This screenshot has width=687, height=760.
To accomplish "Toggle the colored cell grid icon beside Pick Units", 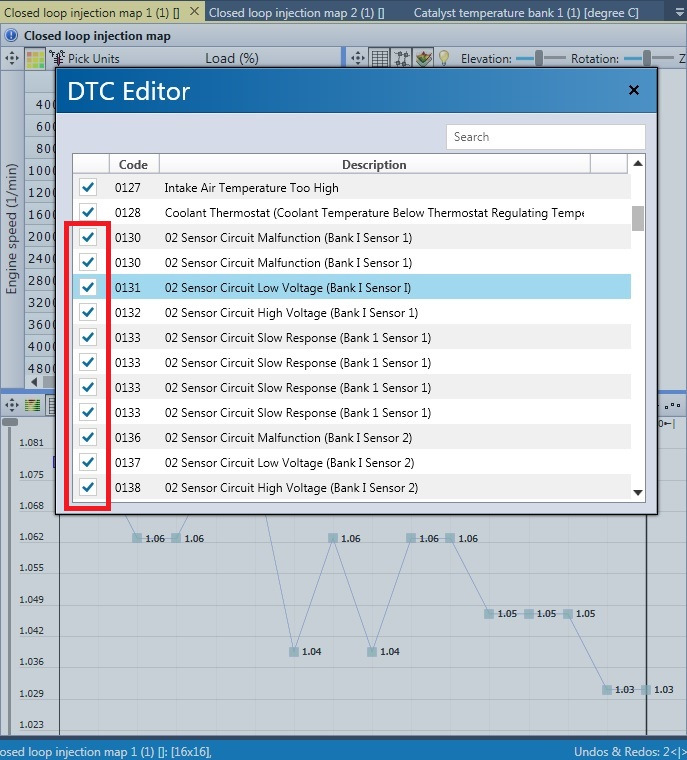I will pos(35,59).
